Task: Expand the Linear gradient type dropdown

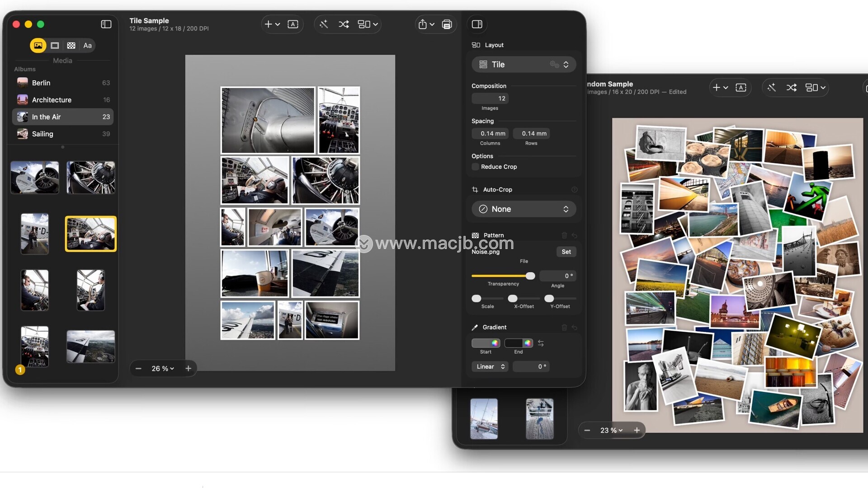Action: [490, 366]
